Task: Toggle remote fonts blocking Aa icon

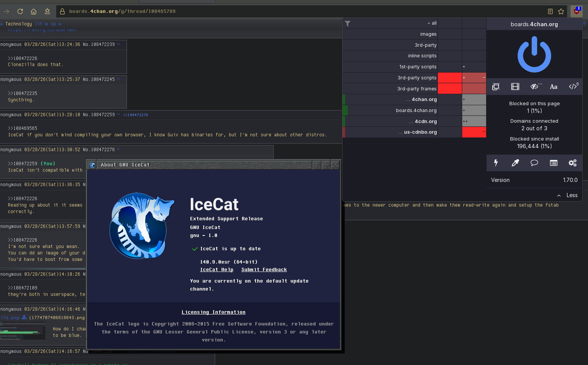Action: pyautogui.click(x=553, y=87)
